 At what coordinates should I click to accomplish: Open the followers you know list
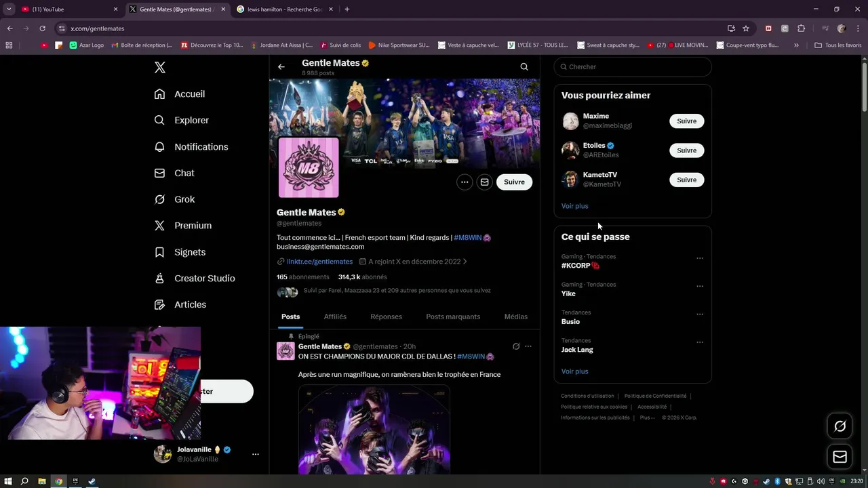click(397, 291)
